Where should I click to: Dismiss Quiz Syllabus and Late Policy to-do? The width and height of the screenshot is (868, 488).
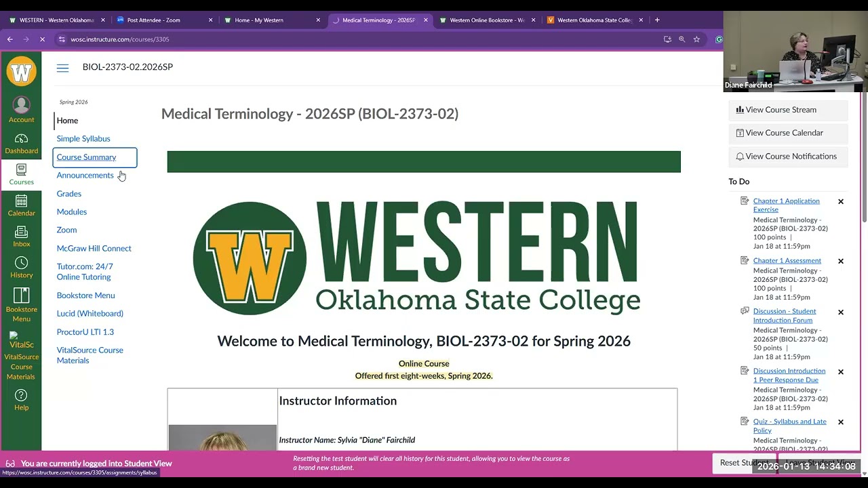click(x=841, y=422)
